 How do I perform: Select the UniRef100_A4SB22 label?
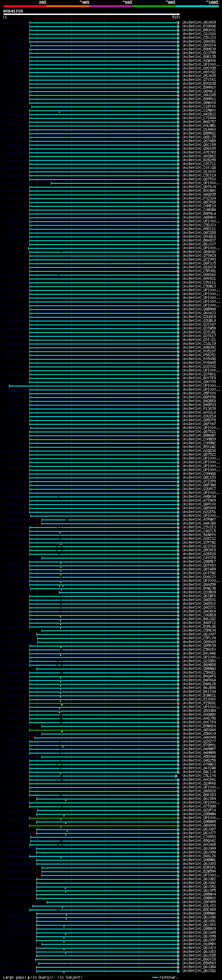click(199, 114)
